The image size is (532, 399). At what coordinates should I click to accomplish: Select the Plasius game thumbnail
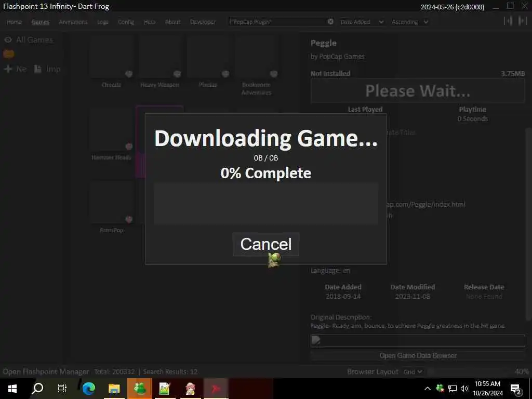tap(208, 56)
